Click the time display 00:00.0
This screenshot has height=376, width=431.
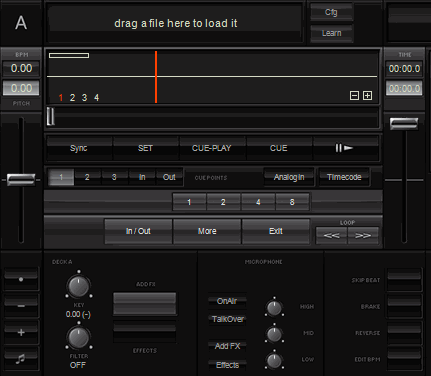(x=404, y=69)
